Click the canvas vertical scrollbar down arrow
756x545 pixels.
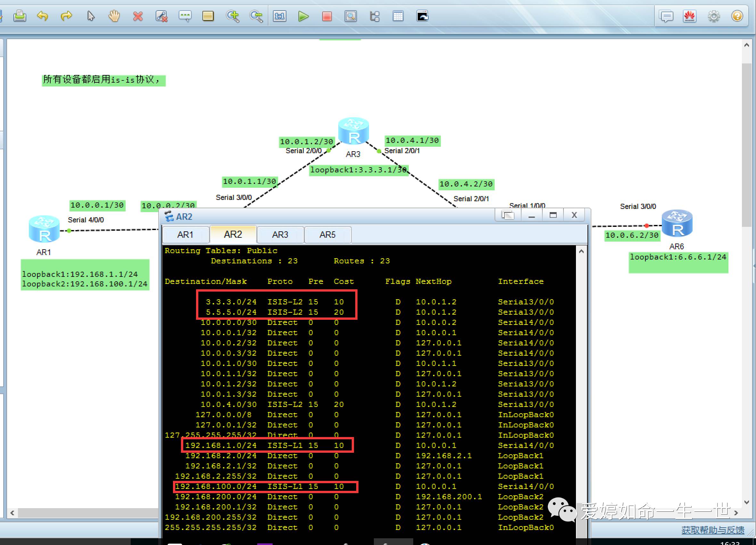(746, 502)
